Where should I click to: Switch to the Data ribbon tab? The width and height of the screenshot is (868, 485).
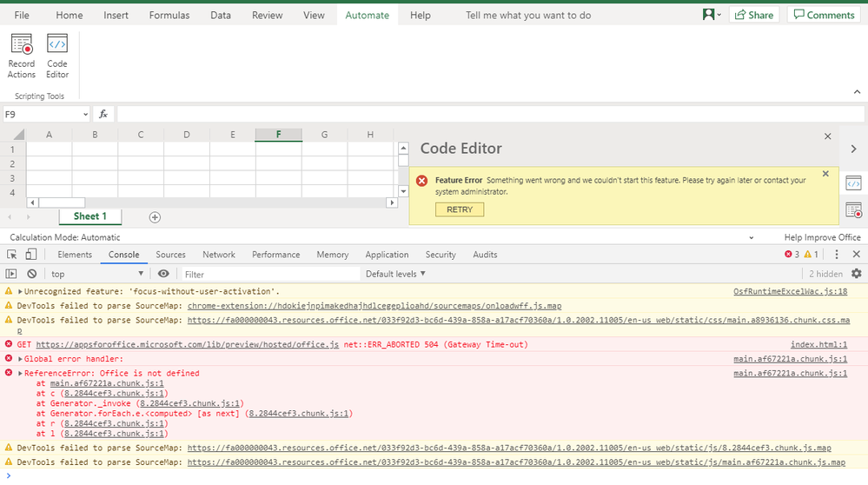click(221, 16)
